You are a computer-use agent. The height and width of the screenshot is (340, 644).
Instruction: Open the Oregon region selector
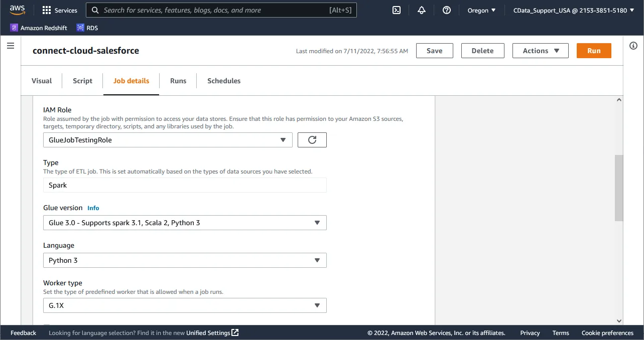(480, 10)
